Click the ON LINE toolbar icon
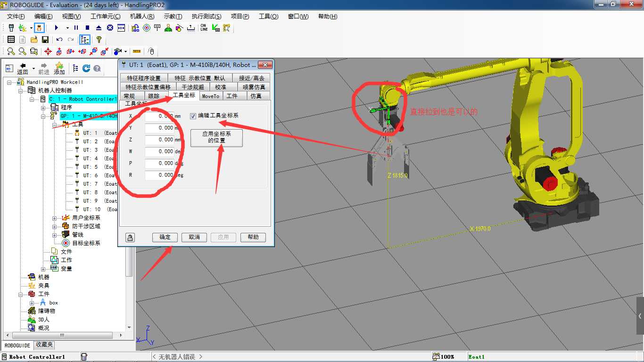Image resolution: width=644 pixels, height=362 pixels. coord(204,28)
